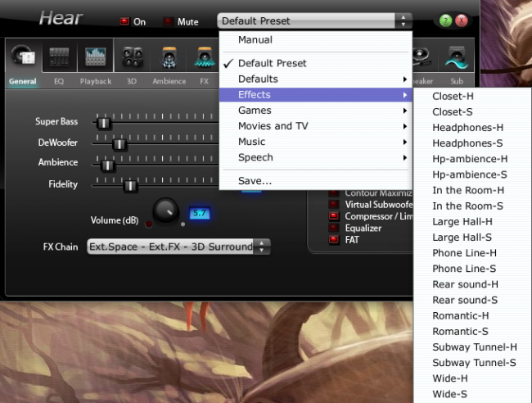Screen dimensions: 532x403
Task: Select Hp-ambience-H effect preset
Action: tap(472, 159)
